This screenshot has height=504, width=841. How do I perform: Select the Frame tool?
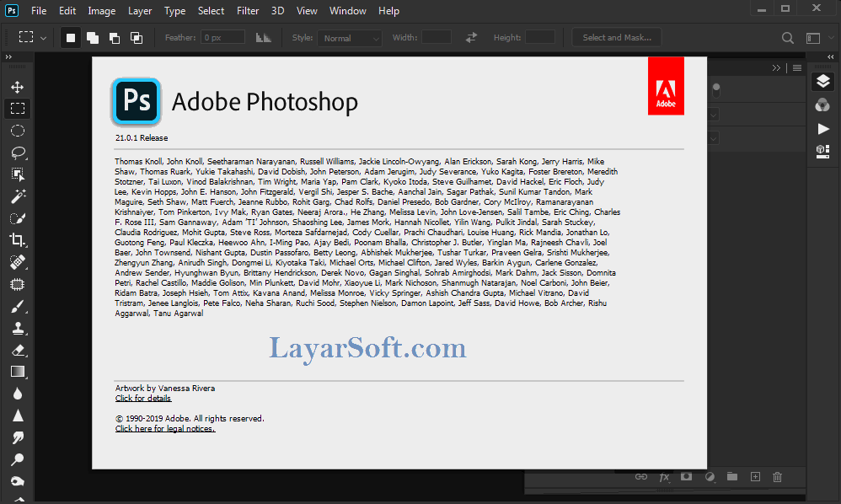[17, 284]
